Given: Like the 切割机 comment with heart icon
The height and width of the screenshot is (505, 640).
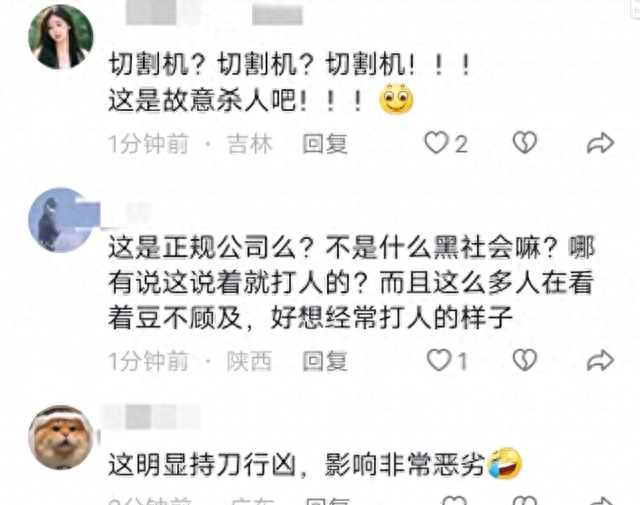Looking at the screenshot, I should 436,142.
